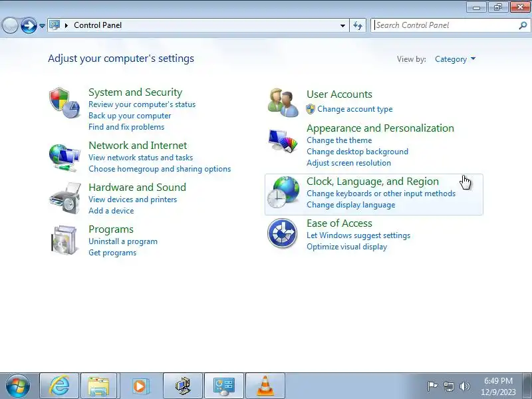Click the Control Panel taskbar button
The height and width of the screenshot is (399, 532).
pos(223,386)
